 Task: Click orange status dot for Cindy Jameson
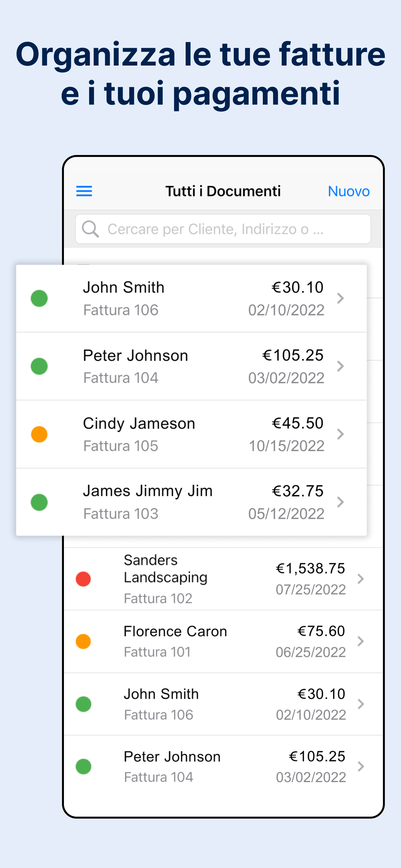click(39, 434)
